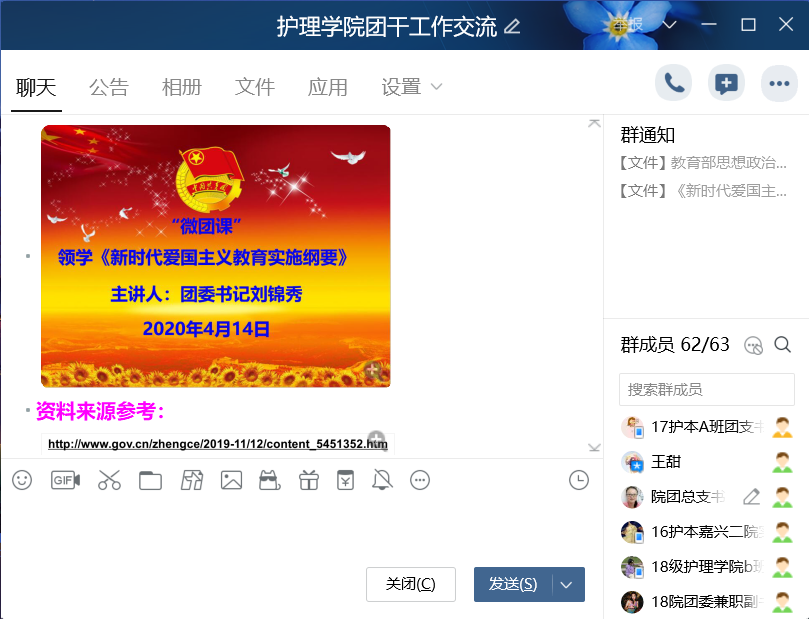
Task: Open more options three-dot button
Action: (779, 83)
